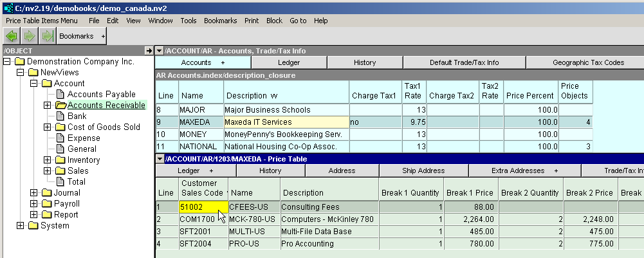644x258 pixels.
Task: Expand the Payroll tree node
Action: click(x=33, y=204)
